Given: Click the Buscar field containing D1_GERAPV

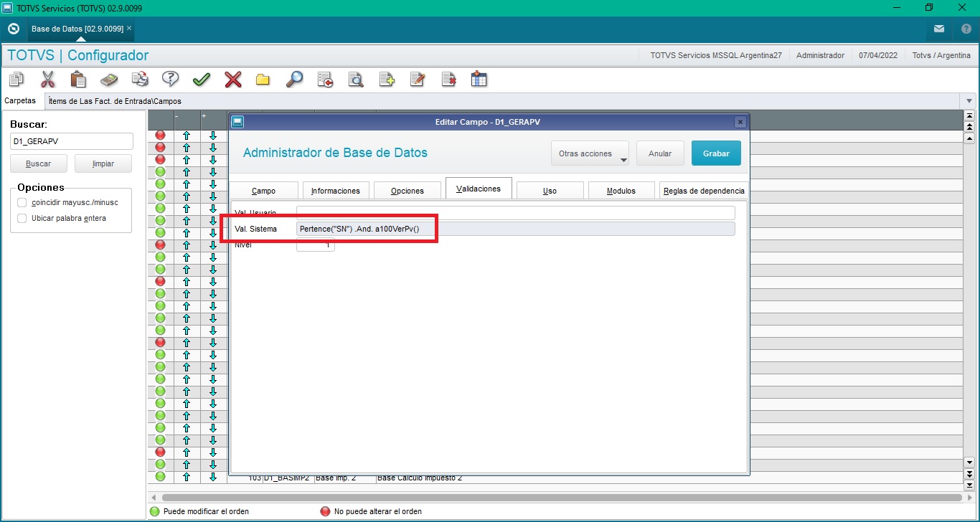Looking at the screenshot, I should point(72,141).
